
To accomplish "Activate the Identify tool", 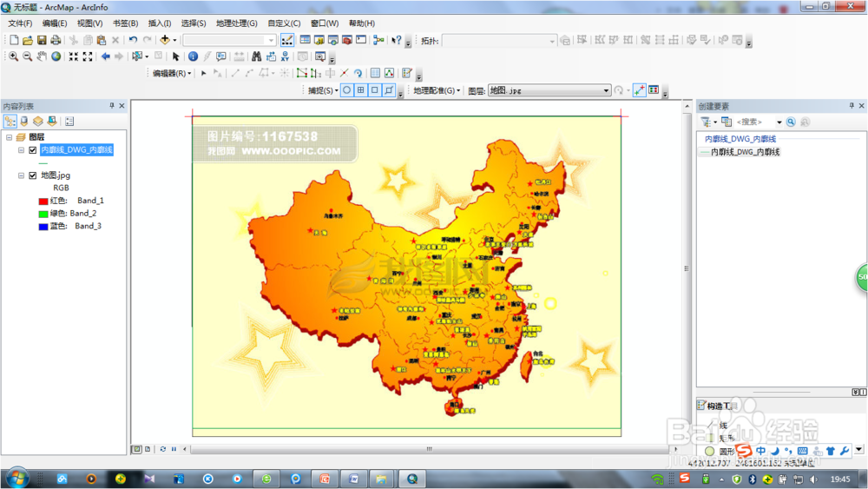I will point(193,56).
